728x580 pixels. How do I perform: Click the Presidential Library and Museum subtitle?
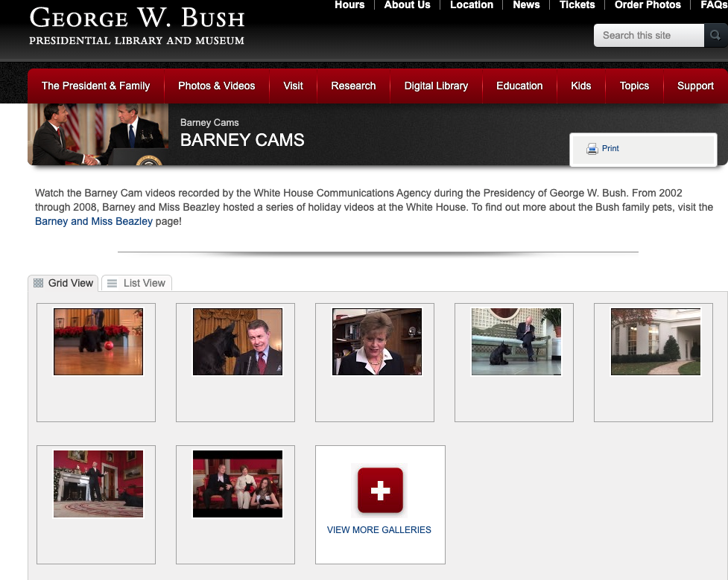[x=136, y=41]
